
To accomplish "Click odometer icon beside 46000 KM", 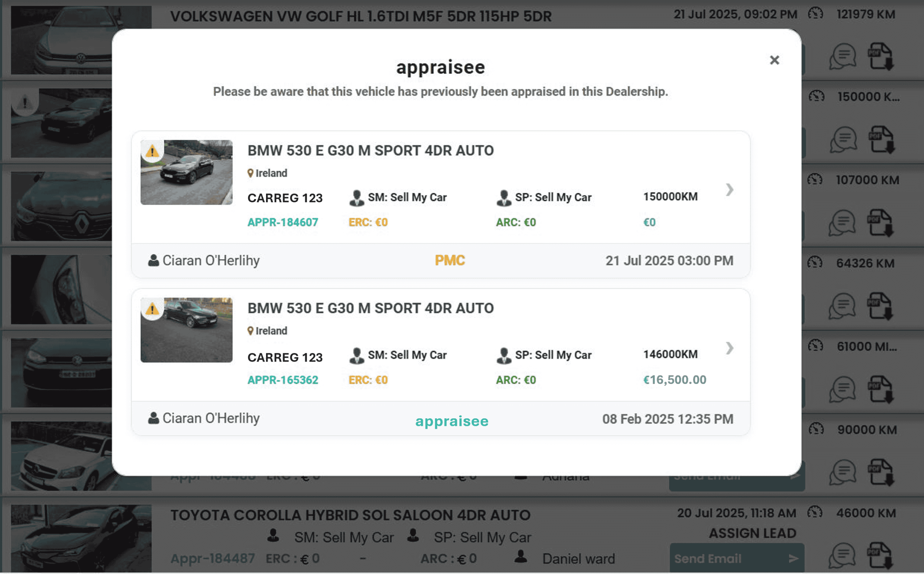I will (x=815, y=513).
